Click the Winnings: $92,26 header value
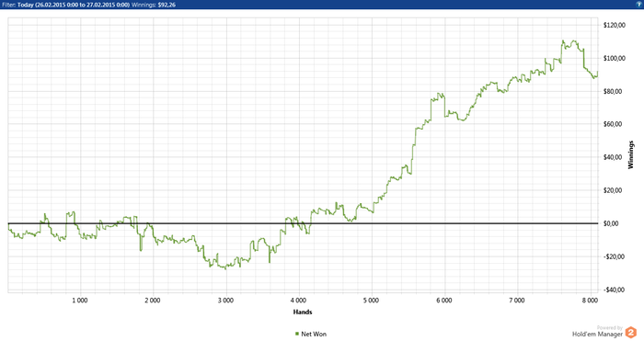This screenshot has height=341, width=644. (x=154, y=5)
